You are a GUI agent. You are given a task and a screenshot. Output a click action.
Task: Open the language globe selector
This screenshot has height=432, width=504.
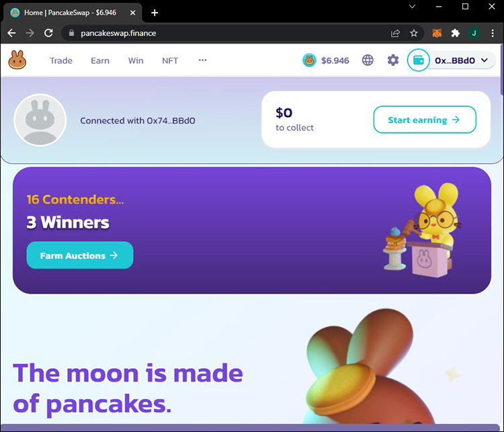[x=368, y=60]
